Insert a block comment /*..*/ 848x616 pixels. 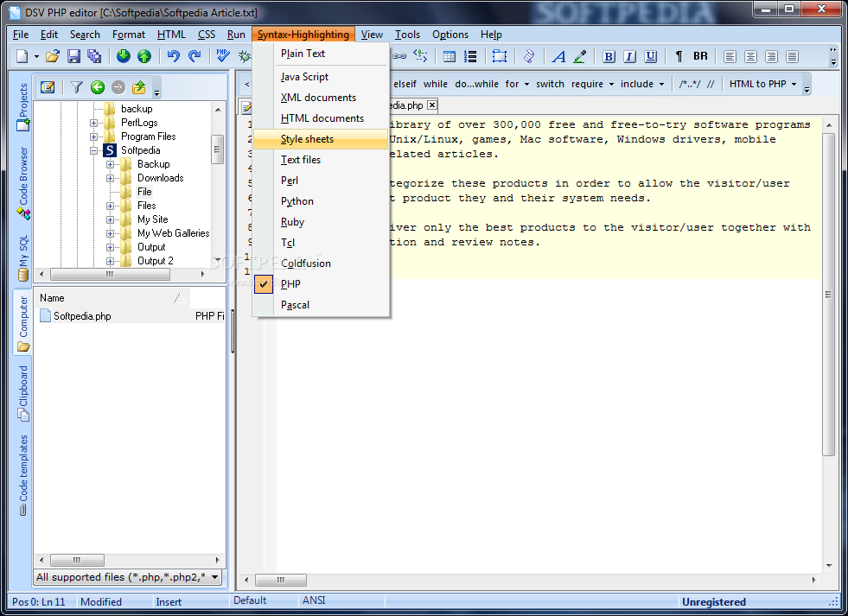690,85
